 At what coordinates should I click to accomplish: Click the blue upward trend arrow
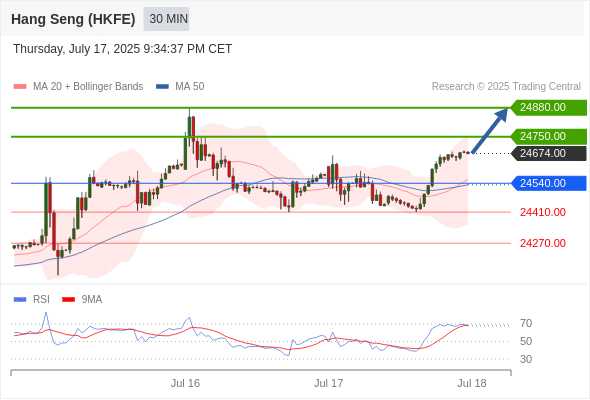(490, 131)
